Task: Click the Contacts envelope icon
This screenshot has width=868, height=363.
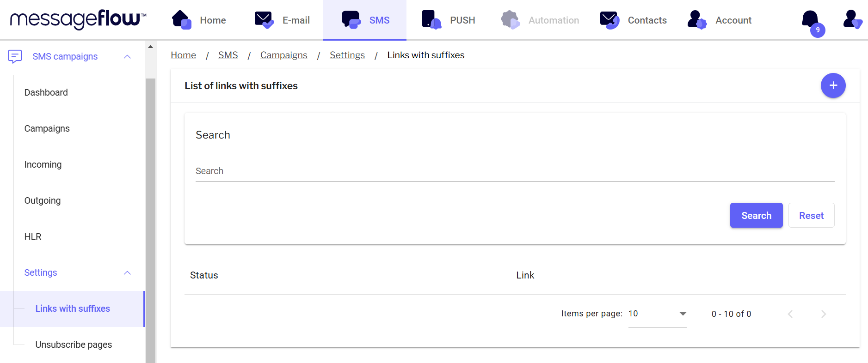Action: click(x=609, y=20)
